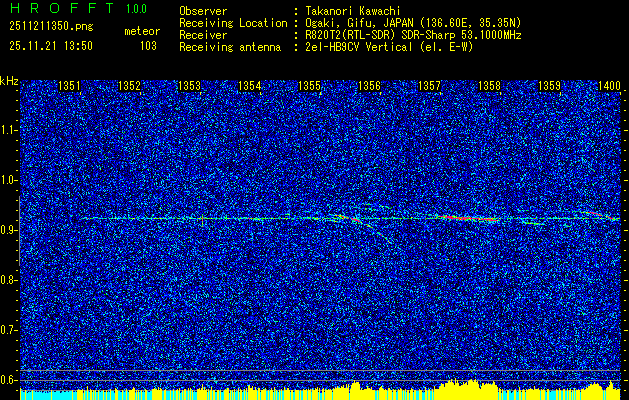This screenshot has width=629, height=400.
Task: Click the meteor count value 103
Action: [x=148, y=46]
